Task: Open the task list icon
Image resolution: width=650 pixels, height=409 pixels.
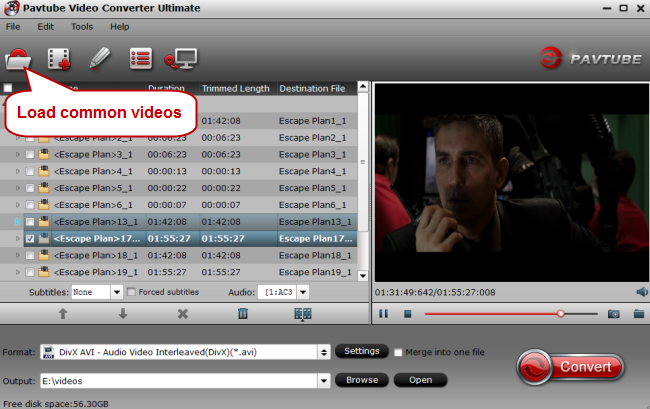Action: click(141, 59)
